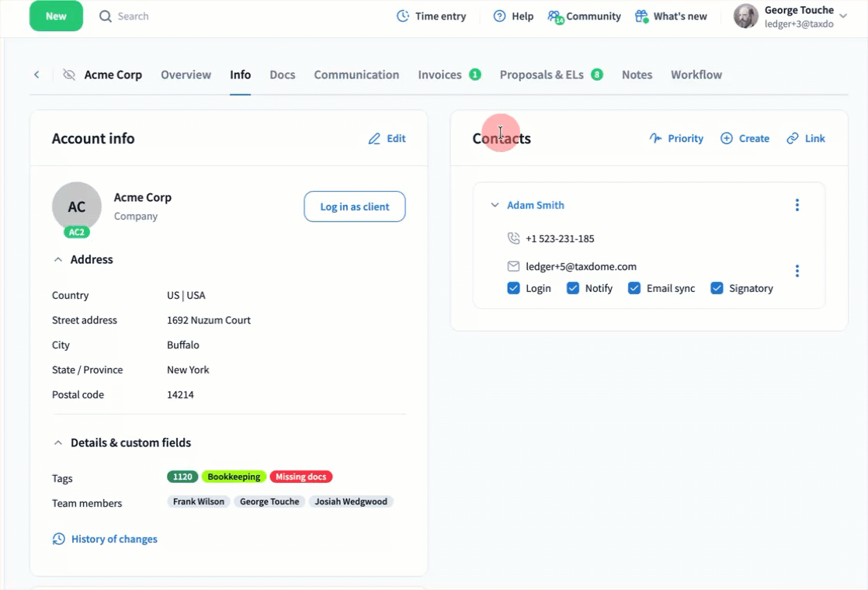This screenshot has height=590, width=868.
Task: Open three-dot menu beside ledger+5 email
Action: (797, 271)
